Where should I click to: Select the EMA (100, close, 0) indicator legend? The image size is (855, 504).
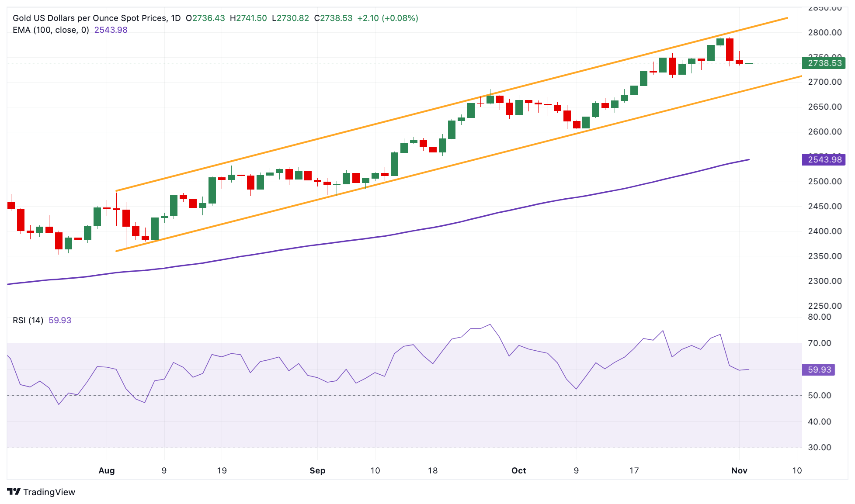point(51,30)
